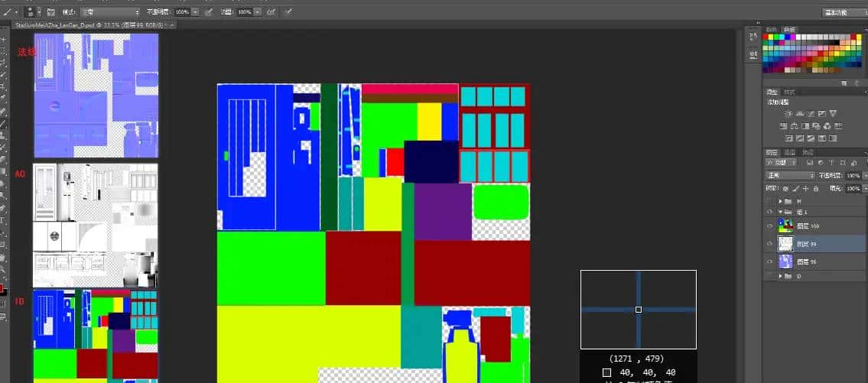Hide layer 96 with its eye icon
Screen dimensions: 868x383
point(769,261)
